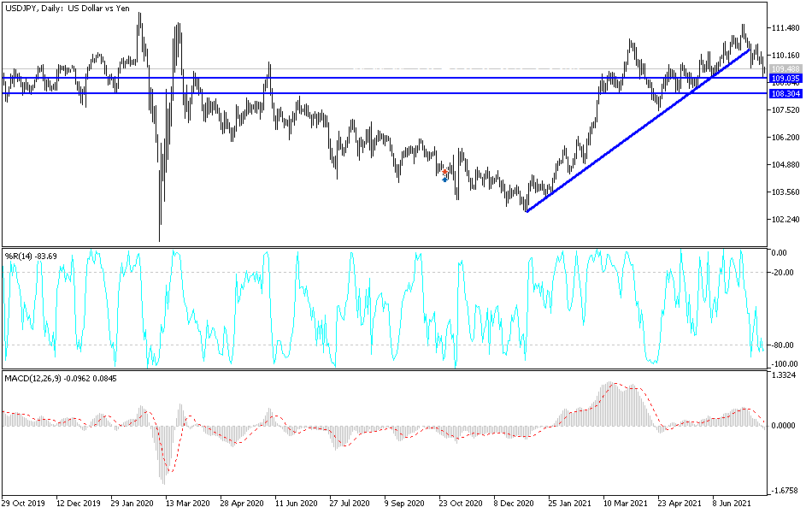The width and height of the screenshot is (812, 513).
Task: Click the 111.480 value on the price axis
Action: click(x=787, y=27)
